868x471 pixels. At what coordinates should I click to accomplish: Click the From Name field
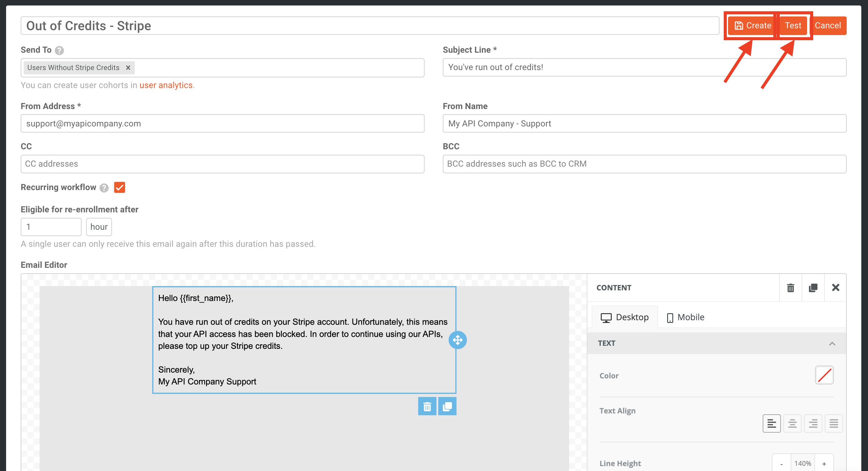point(644,123)
